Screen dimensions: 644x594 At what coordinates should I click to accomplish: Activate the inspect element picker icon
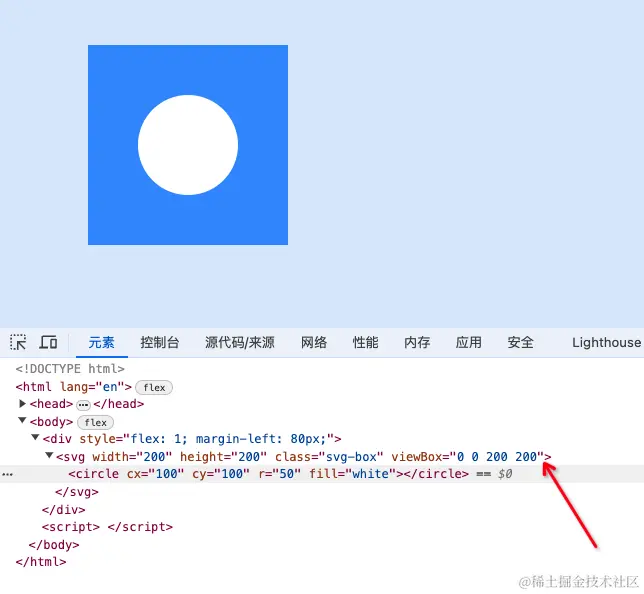tap(18, 342)
